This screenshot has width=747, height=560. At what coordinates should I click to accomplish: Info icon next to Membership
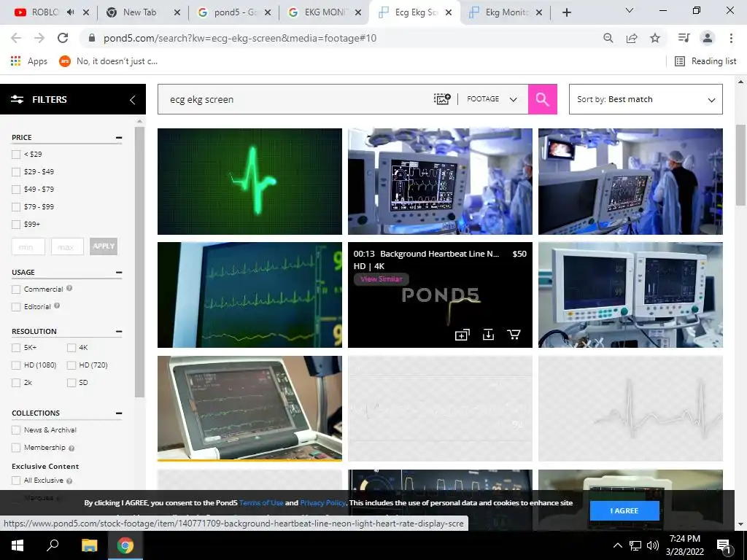click(x=71, y=448)
